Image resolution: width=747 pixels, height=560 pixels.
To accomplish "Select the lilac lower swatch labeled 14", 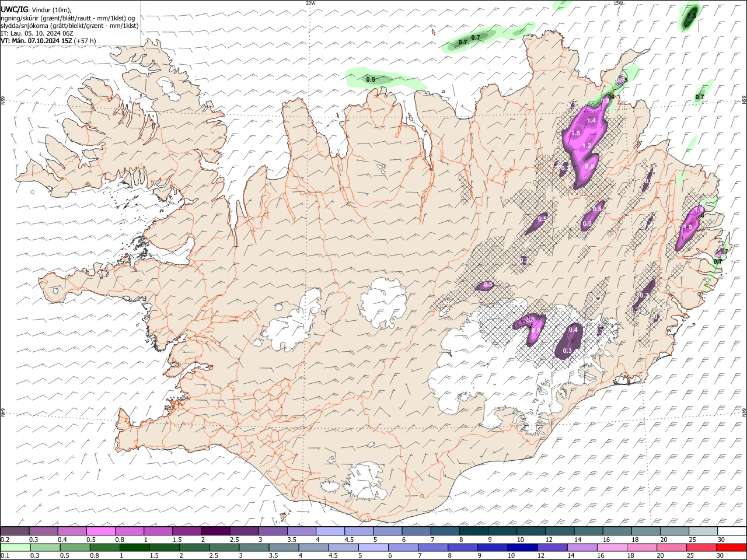I will (581, 547).
